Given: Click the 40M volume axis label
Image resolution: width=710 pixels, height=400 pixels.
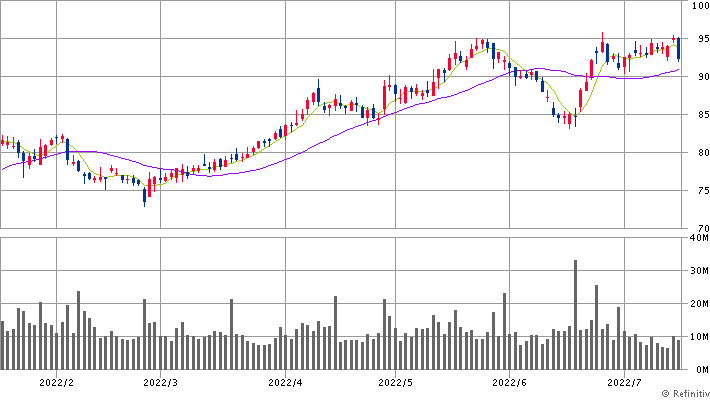Looking at the screenshot, I should pos(699,238).
